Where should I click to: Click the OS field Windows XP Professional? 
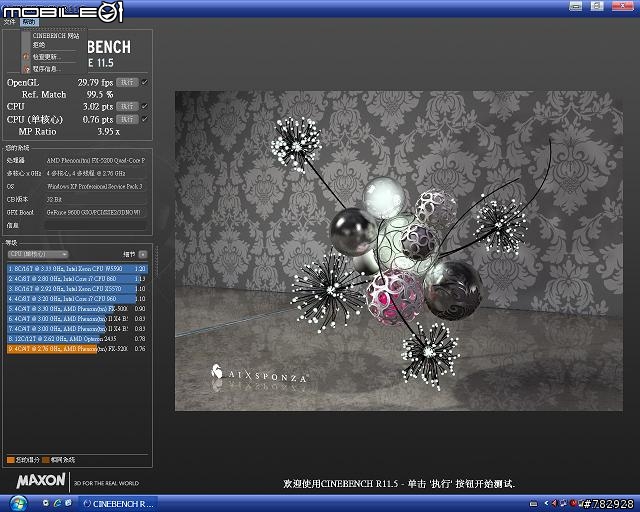[95, 187]
